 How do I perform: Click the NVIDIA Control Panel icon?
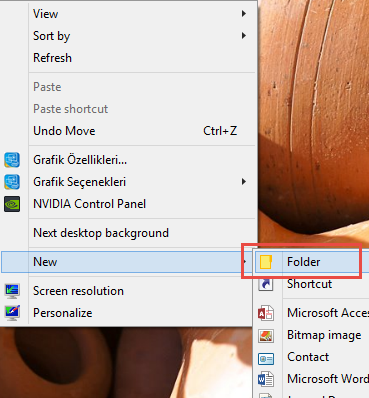click(x=12, y=204)
